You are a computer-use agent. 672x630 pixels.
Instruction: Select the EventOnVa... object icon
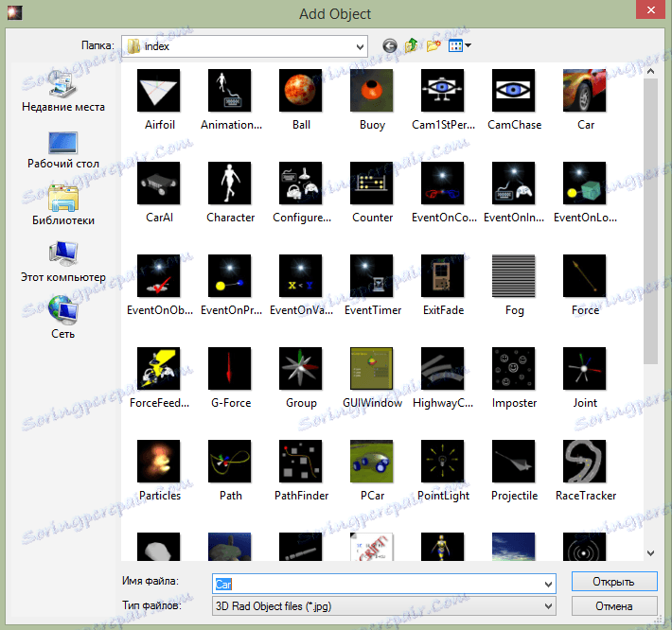[300, 276]
